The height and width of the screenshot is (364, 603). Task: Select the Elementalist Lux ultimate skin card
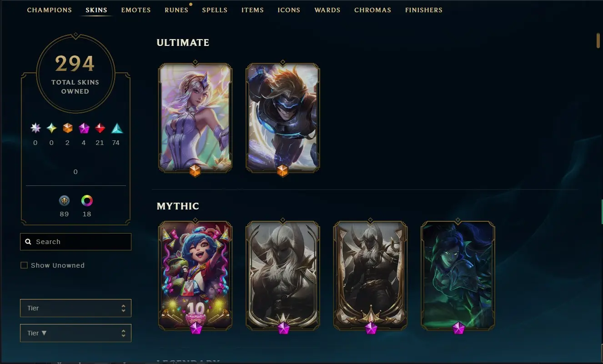tap(195, 117)
